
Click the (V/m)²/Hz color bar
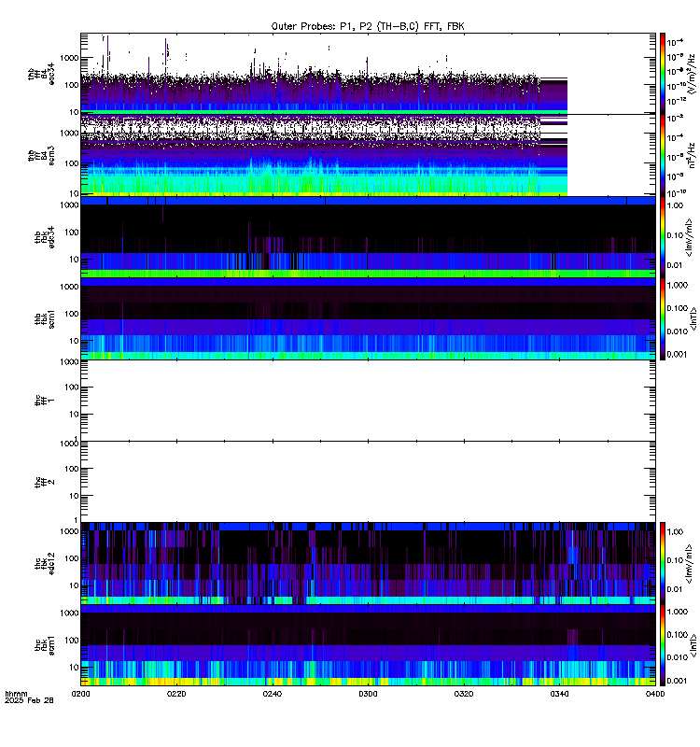[663, 74]
